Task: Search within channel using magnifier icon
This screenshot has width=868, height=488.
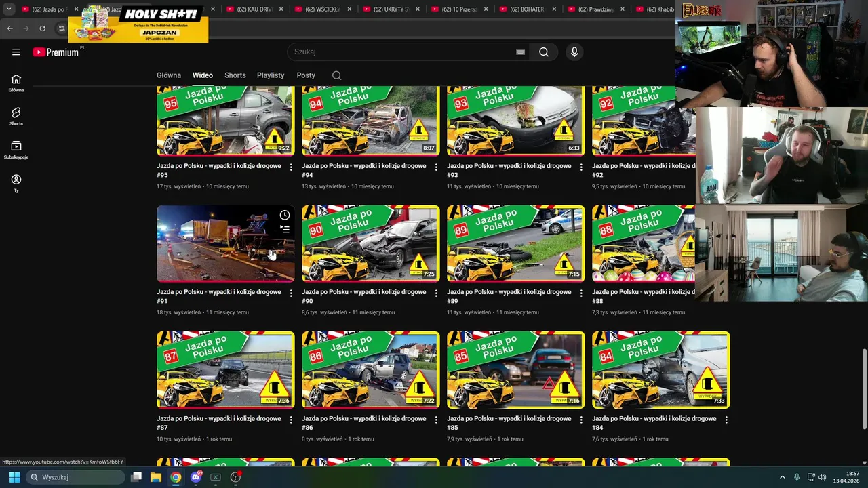Action: (337, 75)
